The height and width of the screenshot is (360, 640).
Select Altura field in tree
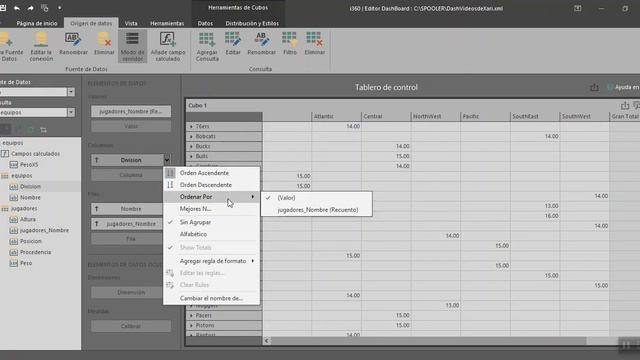pos(28,219)
